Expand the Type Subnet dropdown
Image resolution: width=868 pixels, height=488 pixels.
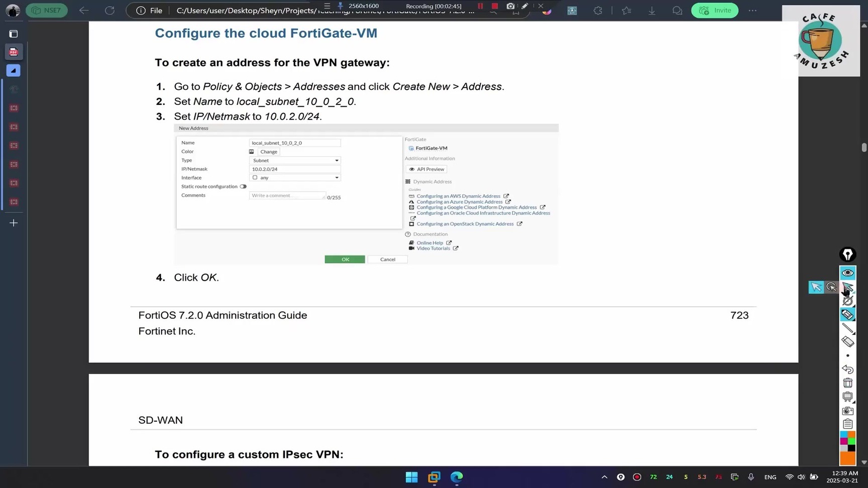click(x=295, y=161)
